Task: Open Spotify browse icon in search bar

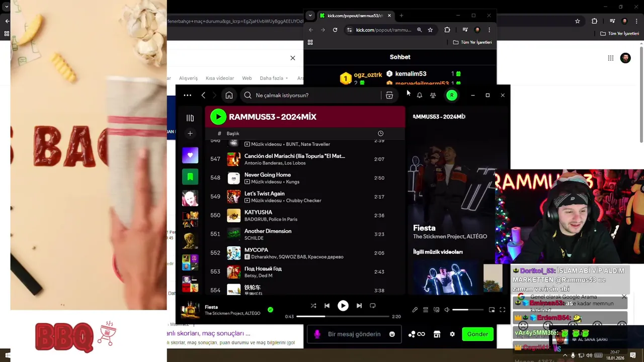Action: pyautogui.click(x=389, y=95)
